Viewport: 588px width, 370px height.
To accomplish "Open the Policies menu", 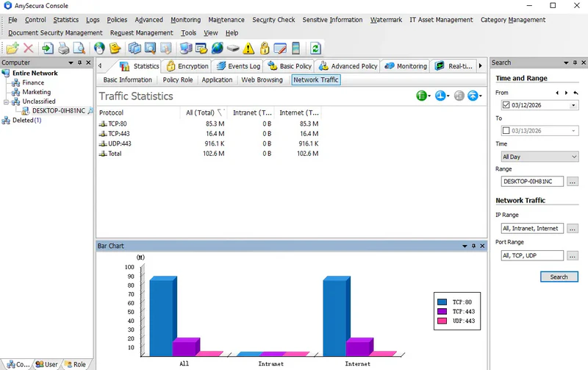I will [117, 20].
